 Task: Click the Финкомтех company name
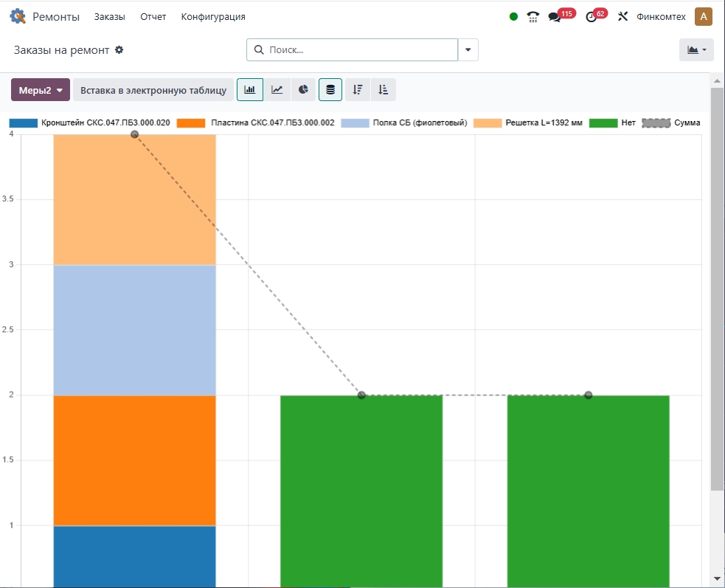tap(661, 17)
